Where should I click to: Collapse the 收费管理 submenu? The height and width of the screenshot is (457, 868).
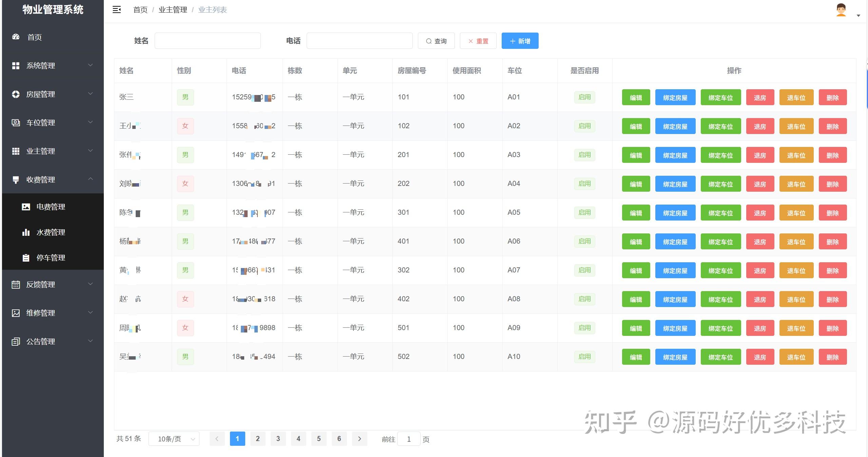(x=91, y=179)
